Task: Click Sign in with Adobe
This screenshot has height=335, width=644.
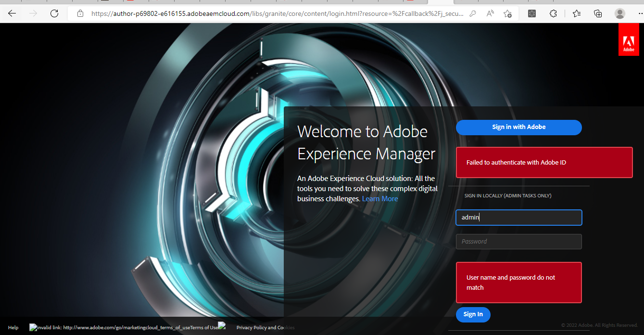Action: point(518,127)
